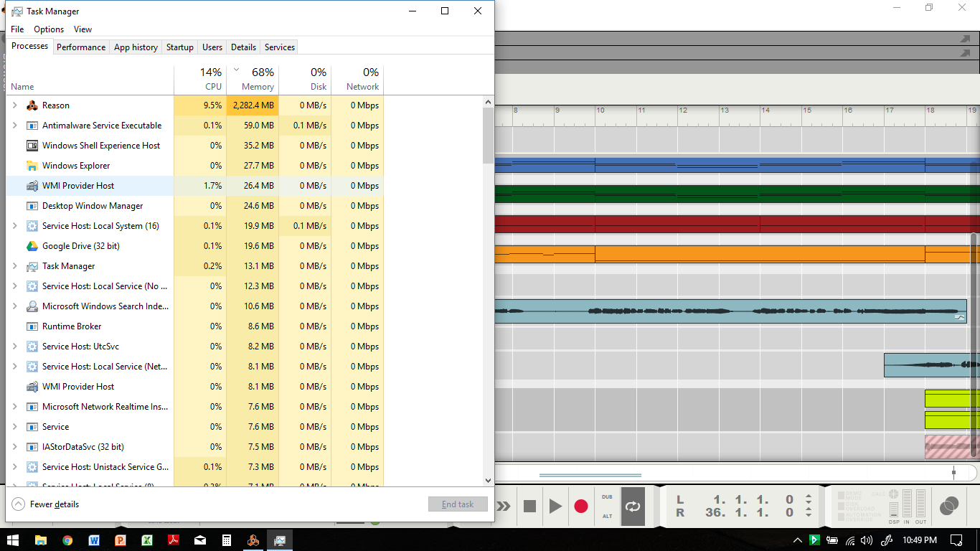Sort processes by the Network column header
Image resolution: width=980 pixels, height=551 pixels.
[357, 79]
